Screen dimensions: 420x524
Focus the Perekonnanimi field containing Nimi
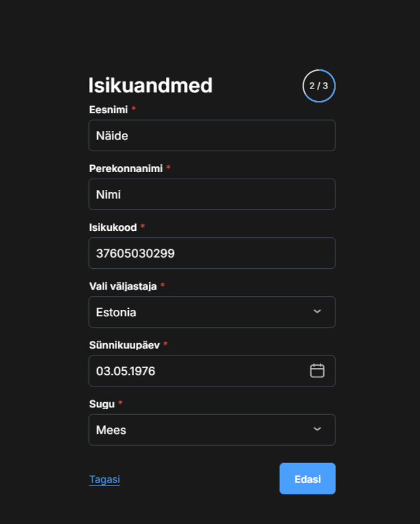212,195
